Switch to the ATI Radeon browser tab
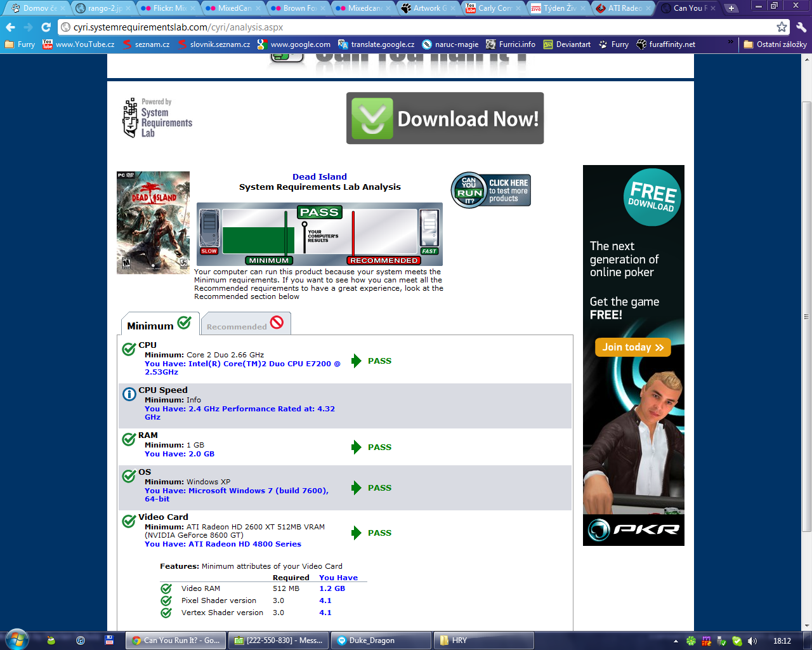 (624, 8)
